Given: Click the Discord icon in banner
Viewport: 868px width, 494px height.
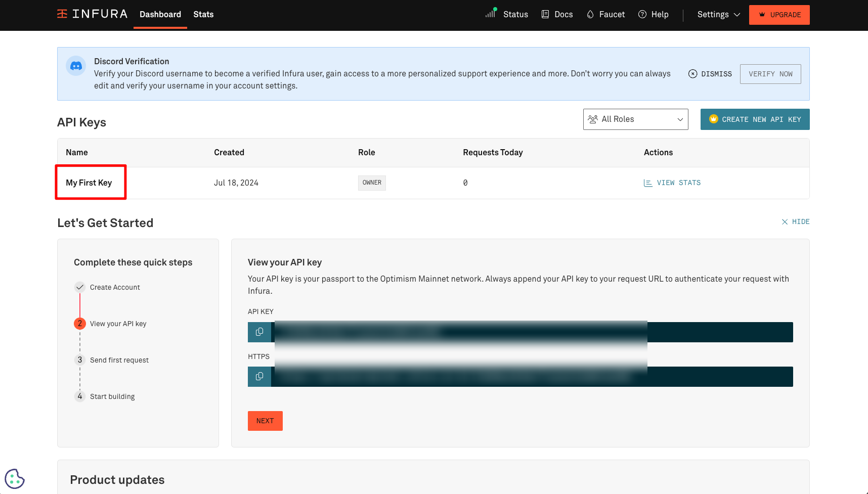Looking at the screenshot, I should (76, 66).
